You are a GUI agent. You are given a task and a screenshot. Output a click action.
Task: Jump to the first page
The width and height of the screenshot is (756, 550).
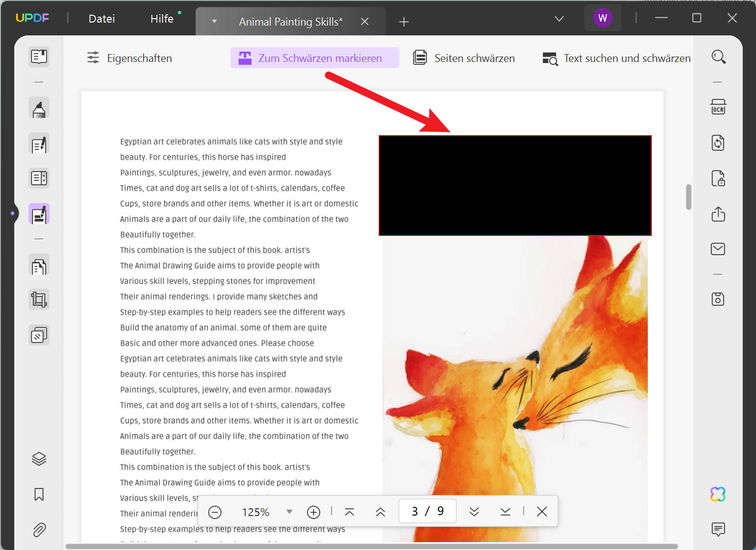[349, 512]
